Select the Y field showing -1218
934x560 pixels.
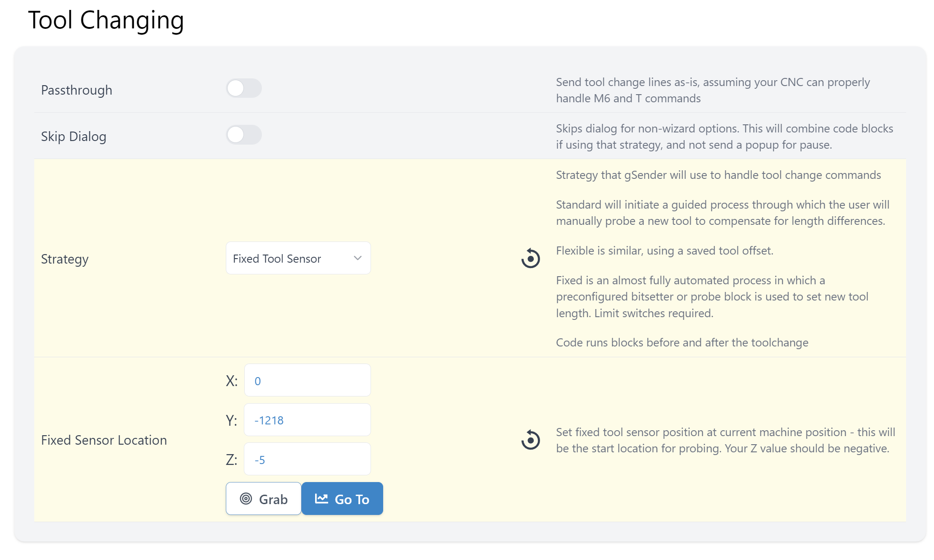tap(307, 420)
